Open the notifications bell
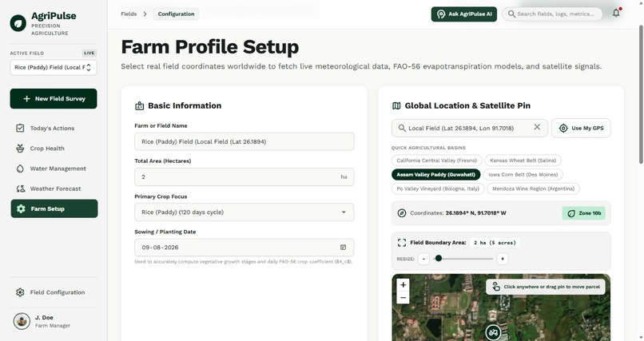 pyautogui.click(x=616, y=13)
